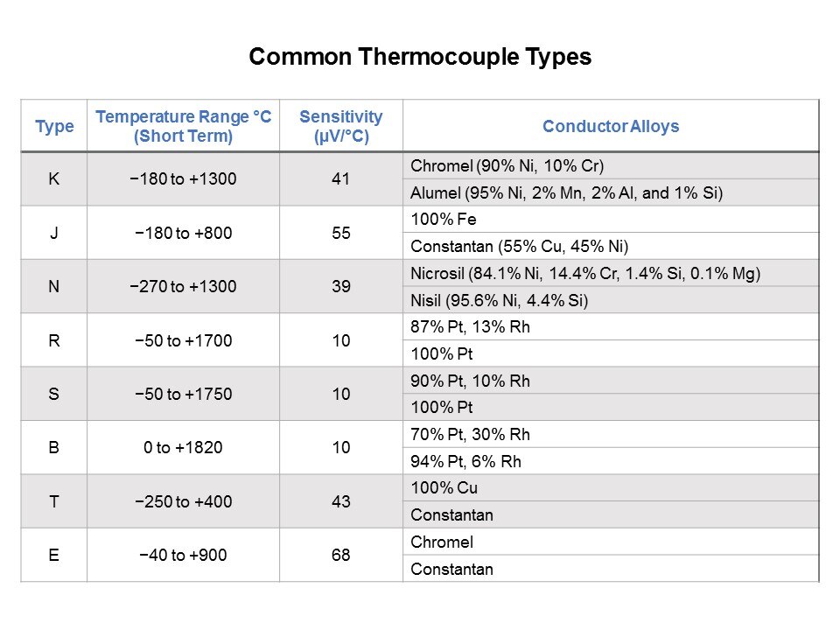Select the '87% Pt, 13% Rh' cell
This screenshot has height=630, width=840.
[x=611, y=327]
